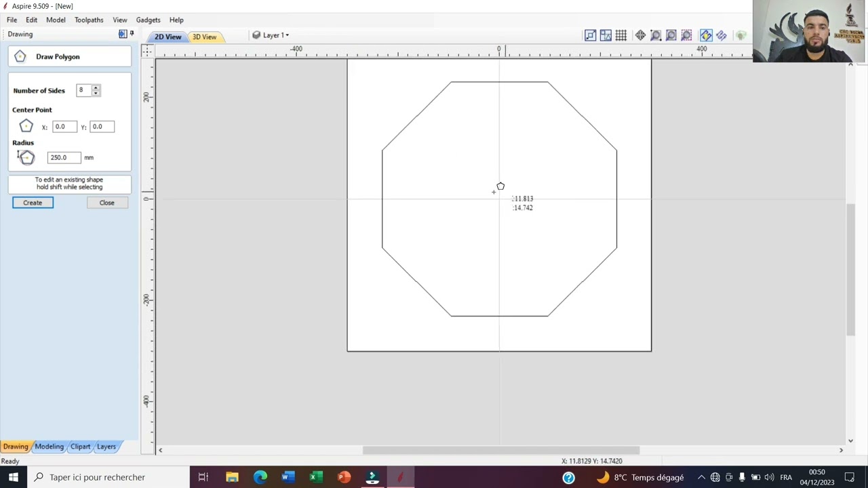Screen dimensions: 868x488
Task: Click the zoom to fit drawing icon
Action: click(x=671, y=35)
